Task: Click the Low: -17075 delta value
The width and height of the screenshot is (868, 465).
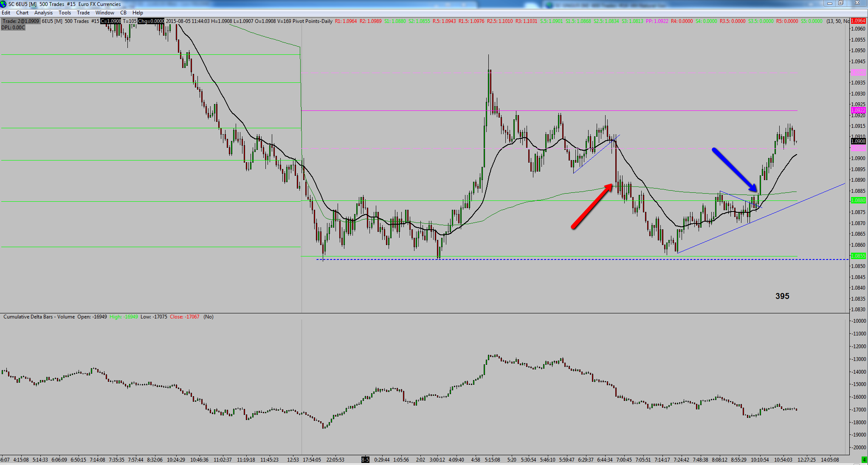Action: point(154,317)
